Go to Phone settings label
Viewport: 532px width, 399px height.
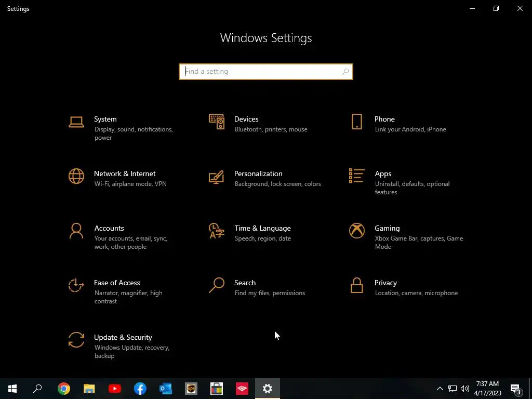384,119
